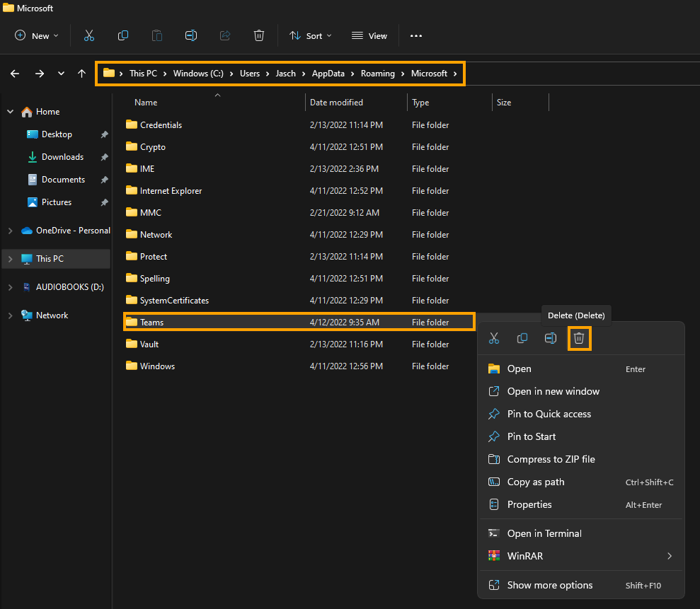Screen dimensions: 700x609
Task: Expand the This PC tree node
Action: 11,259
